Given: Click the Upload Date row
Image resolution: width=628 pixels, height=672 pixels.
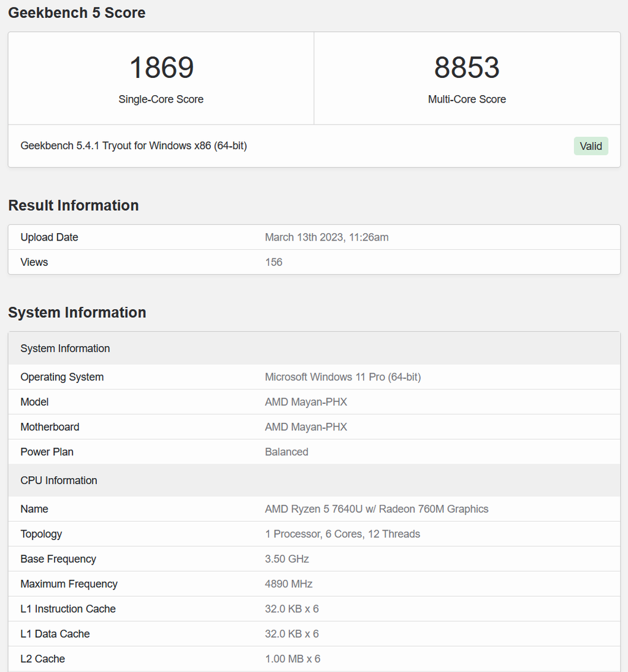Looking at the screenshot, I should [x=49, y=237].
